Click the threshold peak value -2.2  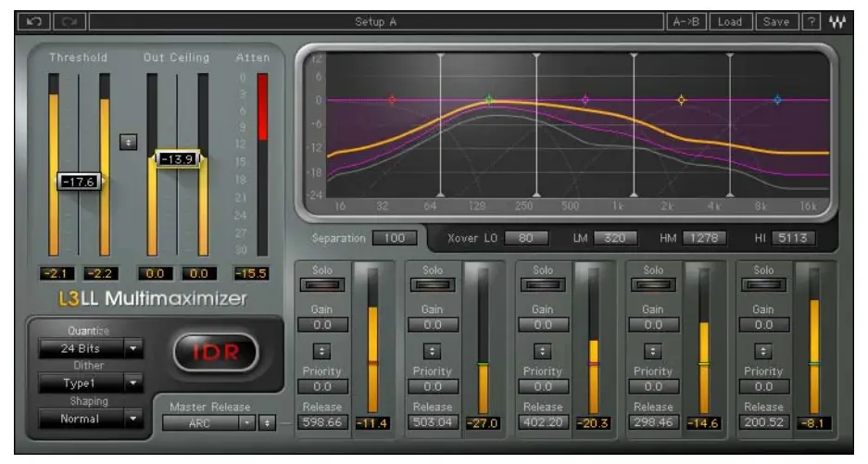101,273
